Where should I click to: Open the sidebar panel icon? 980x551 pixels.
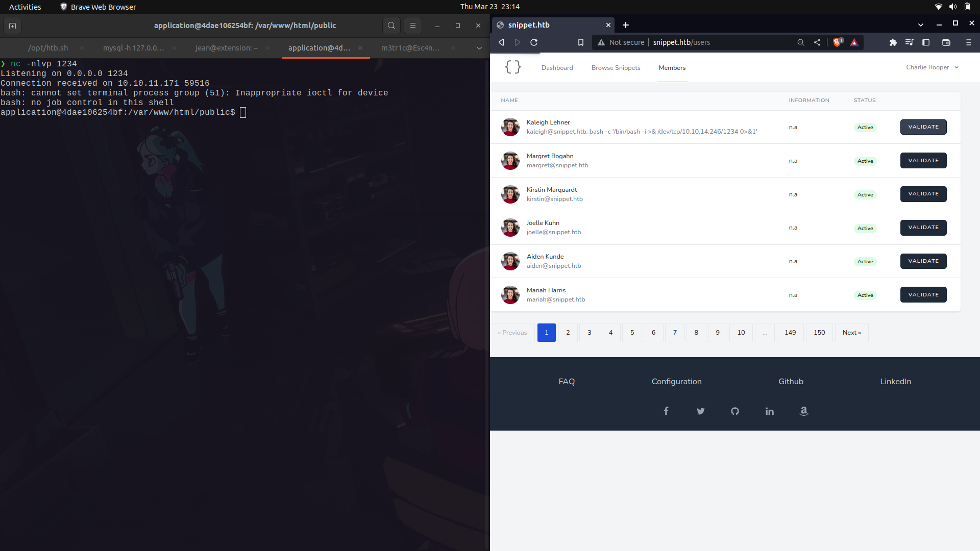click(926, 42)
